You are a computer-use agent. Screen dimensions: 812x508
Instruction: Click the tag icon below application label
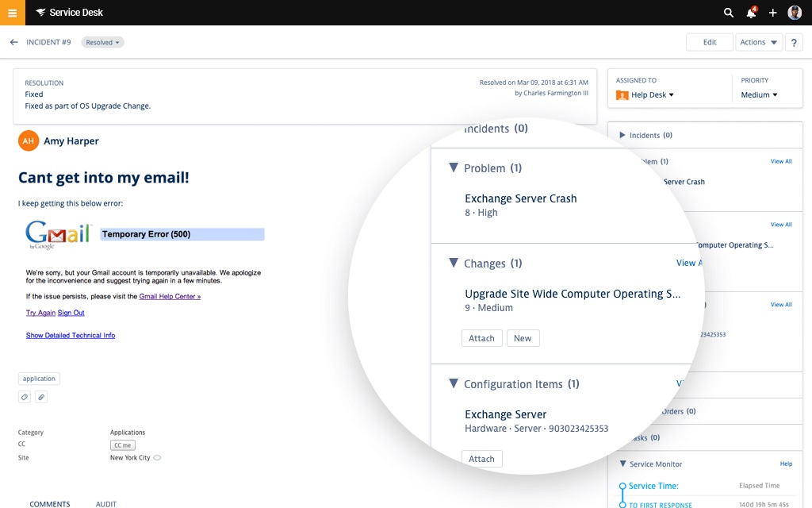[x=25, y=396]
